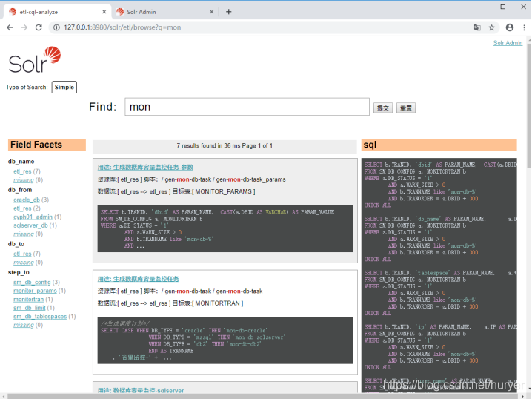The width and height of the screenshot is (532, 399).
Task: Filter by sm_db_limit facet
Action: click(30, 308)
